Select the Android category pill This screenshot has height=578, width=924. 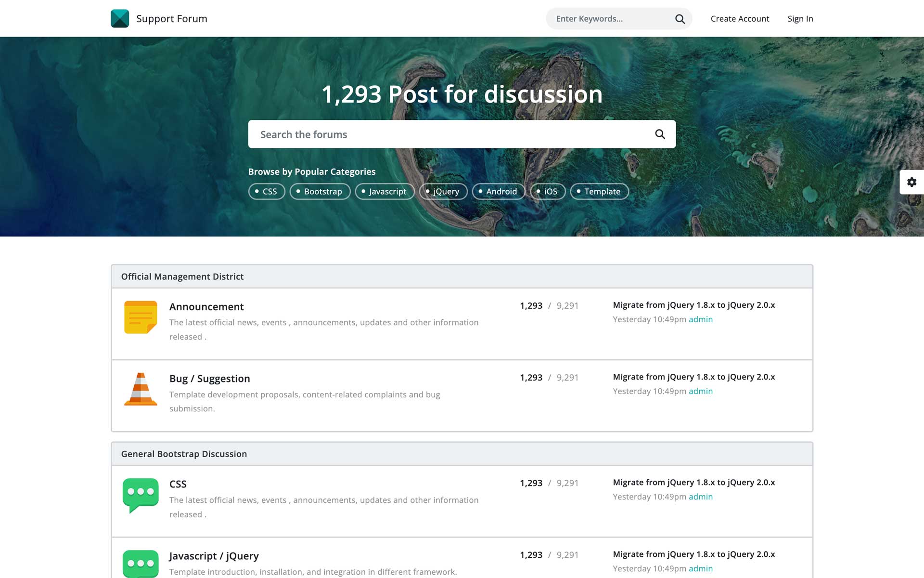tap(498, 191)
